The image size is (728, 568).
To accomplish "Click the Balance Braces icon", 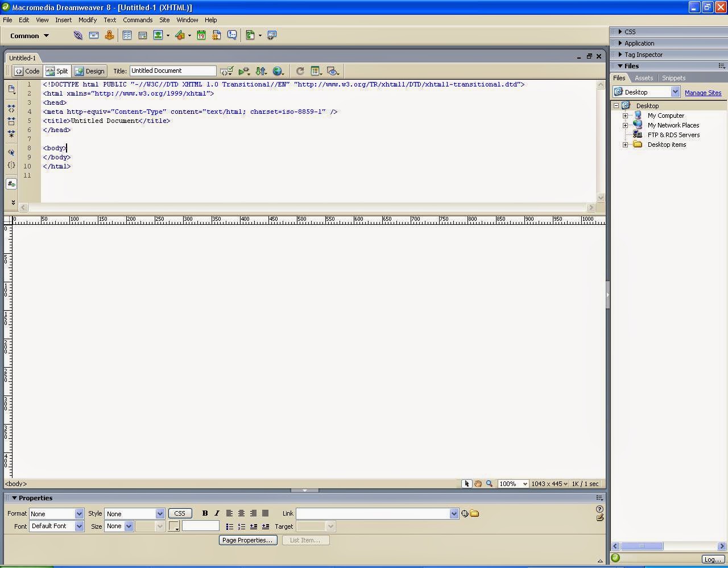I will 11,165.
